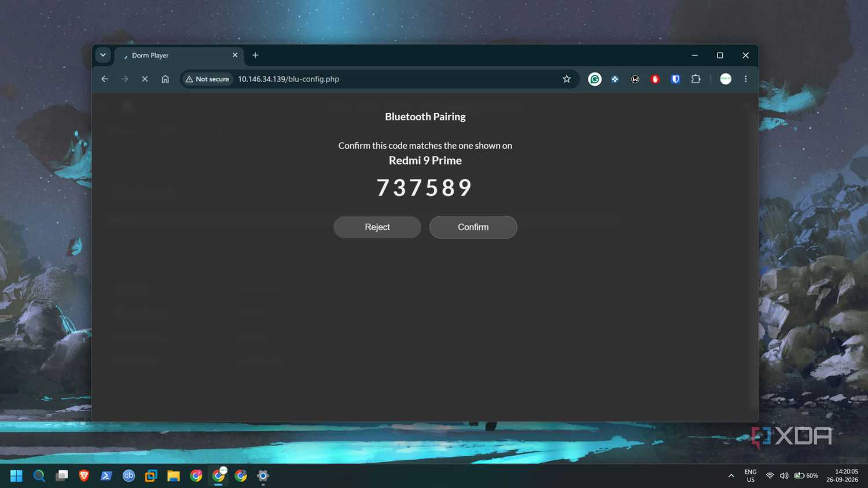
Task: Click the Redmi 9 Prime device name
Action: pos(425,161)
